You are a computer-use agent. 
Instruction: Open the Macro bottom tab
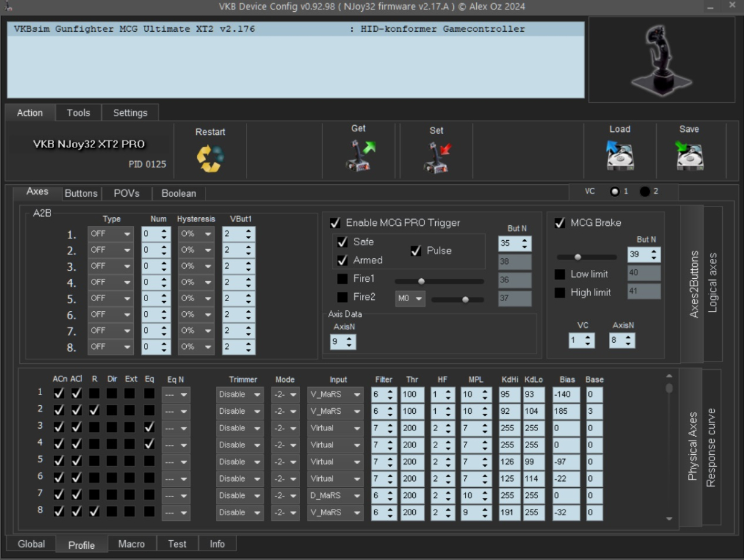pos(131,544)
